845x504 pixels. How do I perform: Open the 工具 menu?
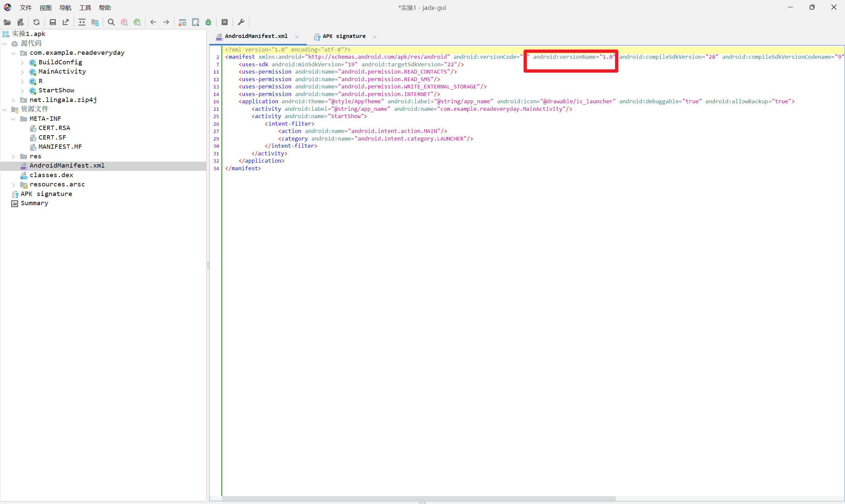[x=85, y=8]
